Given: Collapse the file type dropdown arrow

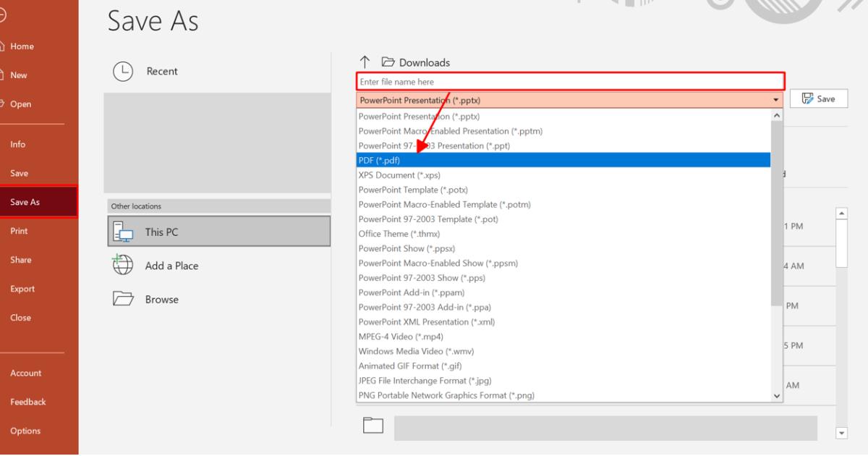Looking at the screenshot, I should click(x=777, y=100).
